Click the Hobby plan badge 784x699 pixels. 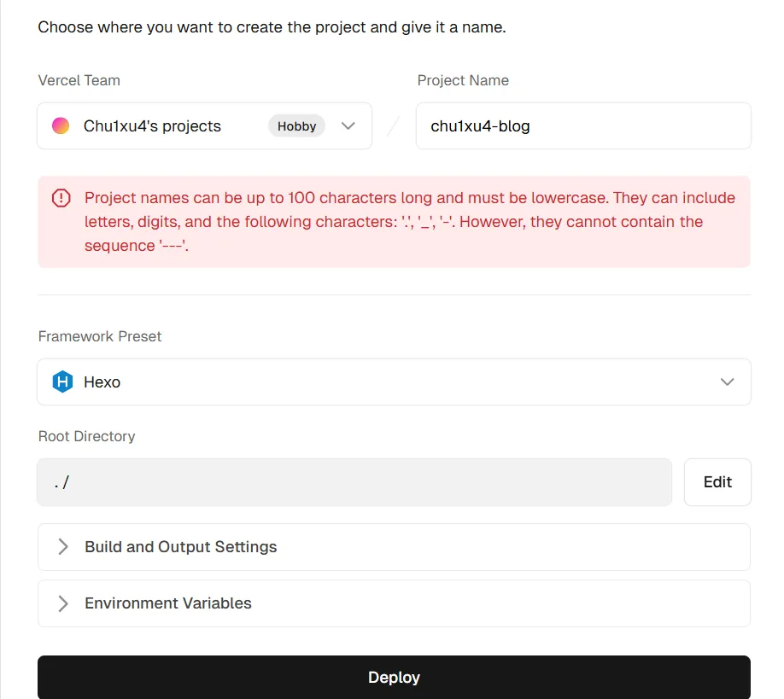[x=296, y=126]
